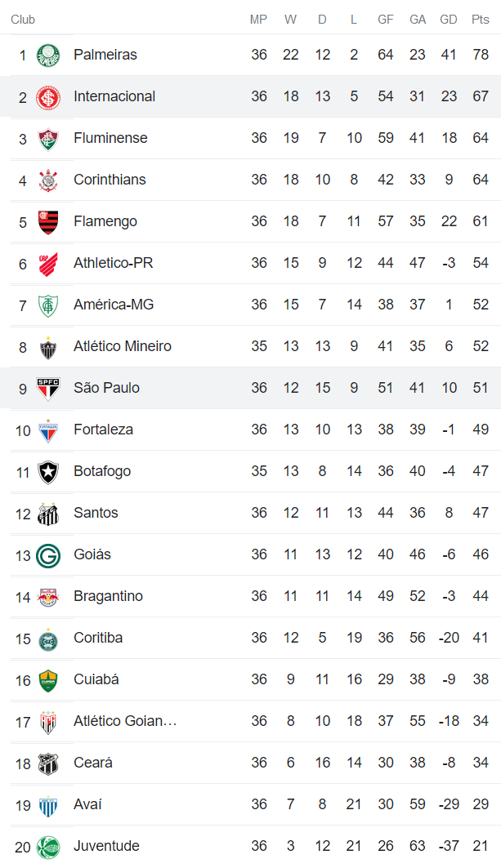Click the Corinthians crest icon
501x868 pixels.
pos(48,180)
